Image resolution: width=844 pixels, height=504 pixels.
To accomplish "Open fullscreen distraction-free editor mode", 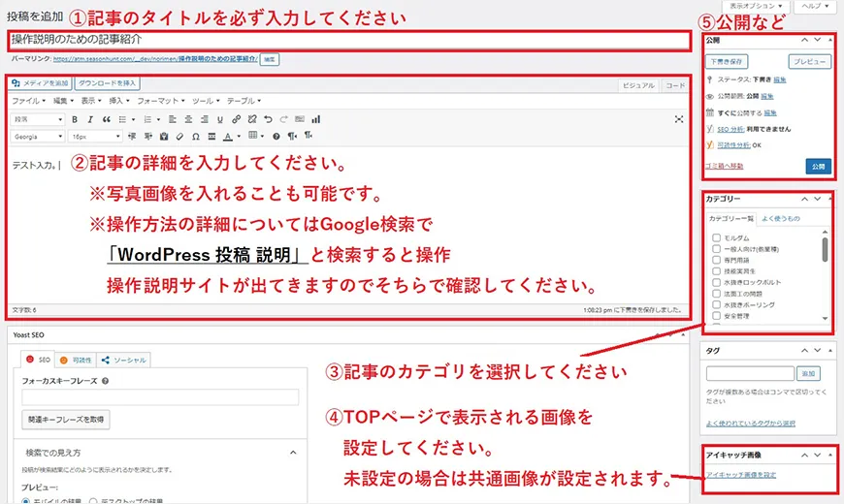I will tap(679, 119).
